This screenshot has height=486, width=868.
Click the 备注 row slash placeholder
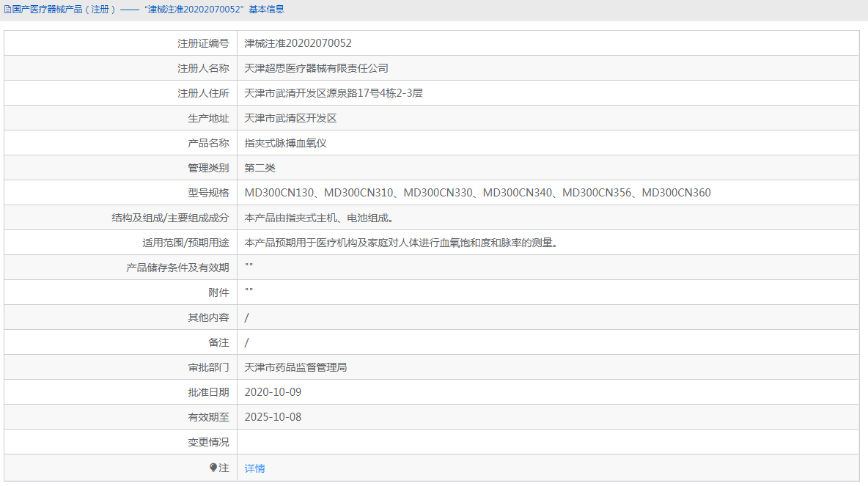pos(246,342)
